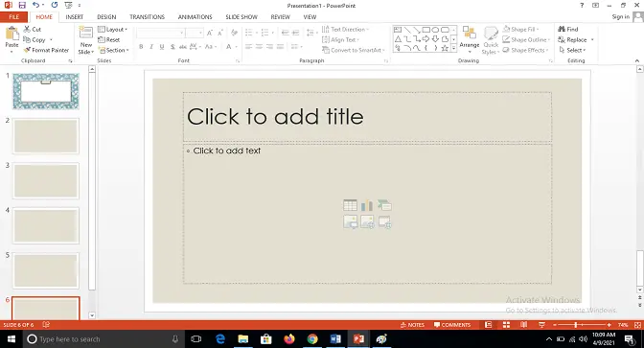Toggle Justify paragraph button
644x348 pixels.
click(x=280, y=46)
